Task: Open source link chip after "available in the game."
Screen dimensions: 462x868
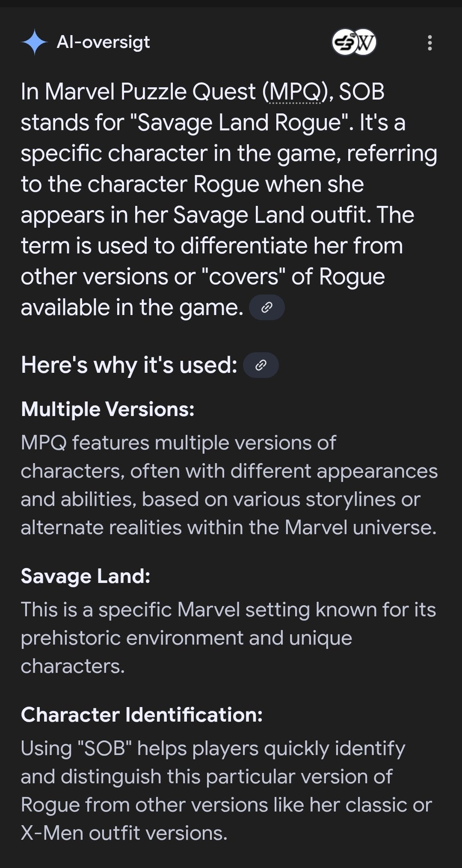Action: click(267, 307)
